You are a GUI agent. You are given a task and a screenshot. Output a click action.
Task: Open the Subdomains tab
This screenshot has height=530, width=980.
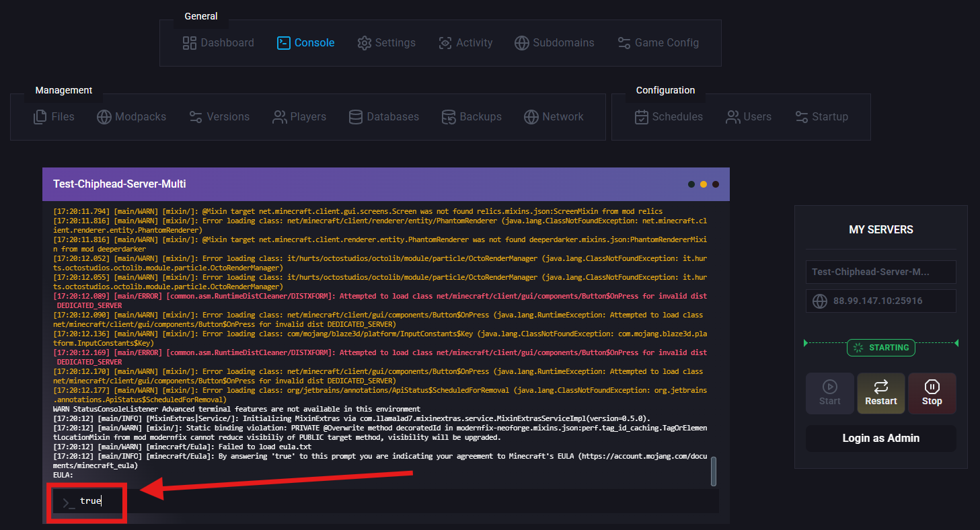coord(554,43)
